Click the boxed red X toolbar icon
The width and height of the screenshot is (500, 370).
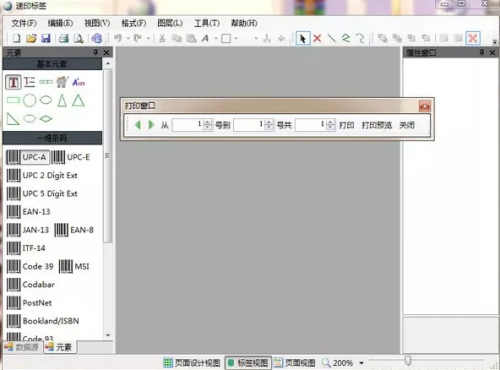(x=473, y=38)
